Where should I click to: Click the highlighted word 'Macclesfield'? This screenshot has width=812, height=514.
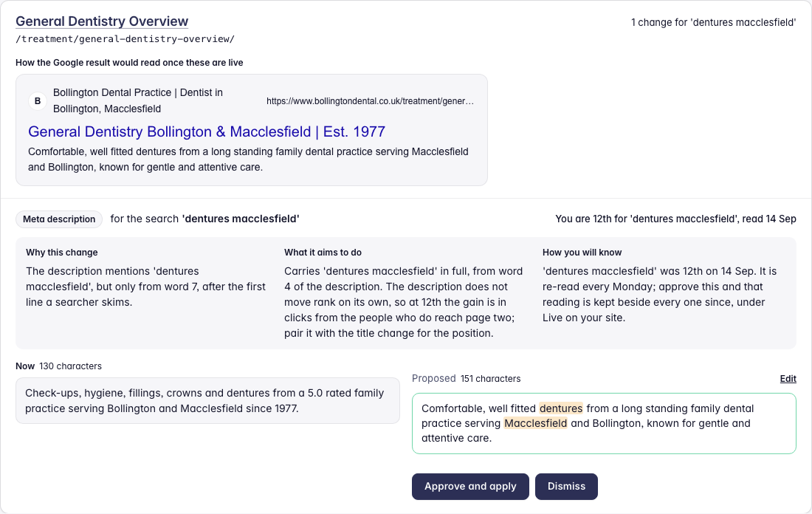(535, 423)
